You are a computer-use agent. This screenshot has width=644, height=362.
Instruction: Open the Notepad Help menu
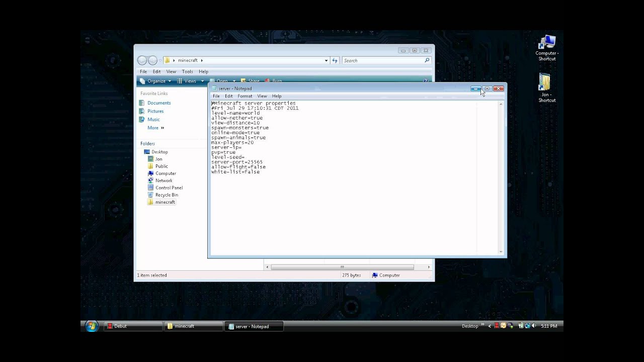click(277, 96)
